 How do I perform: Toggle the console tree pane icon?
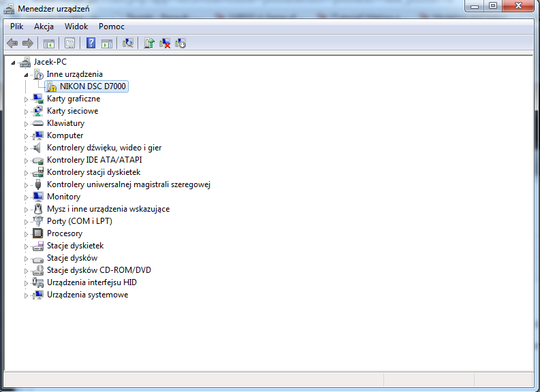click(49, 44)
